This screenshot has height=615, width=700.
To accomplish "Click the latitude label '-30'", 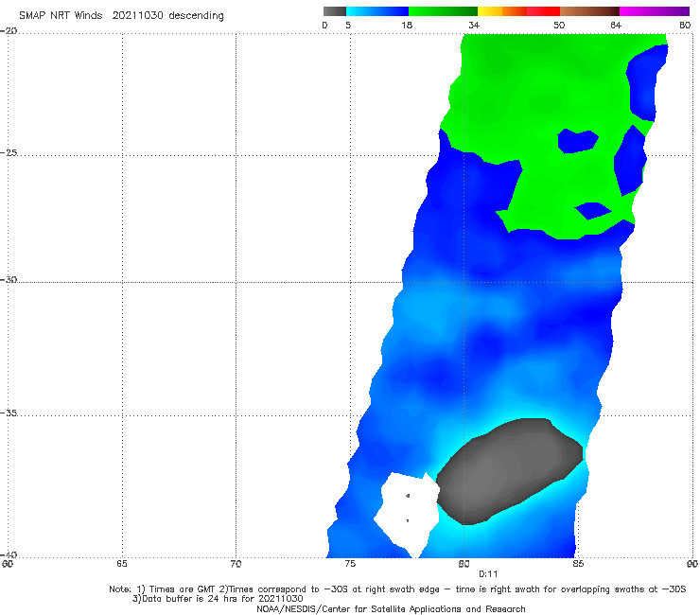I will pyautogui.click(x=9, y=279).
